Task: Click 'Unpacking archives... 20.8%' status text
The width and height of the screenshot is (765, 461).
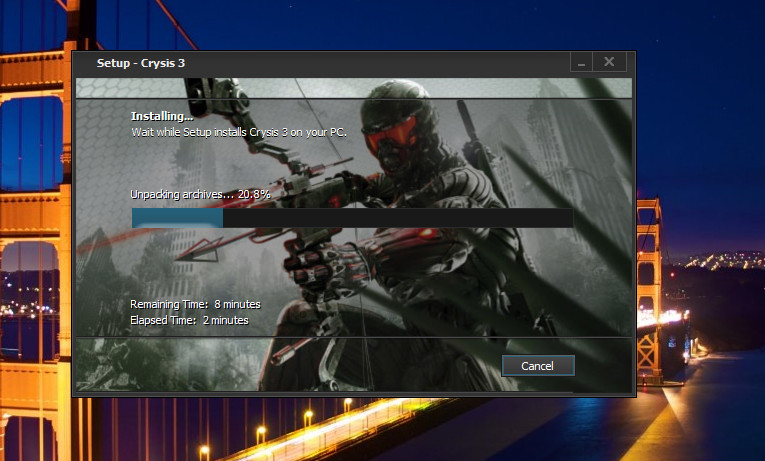Action: [x=200, y=194]
